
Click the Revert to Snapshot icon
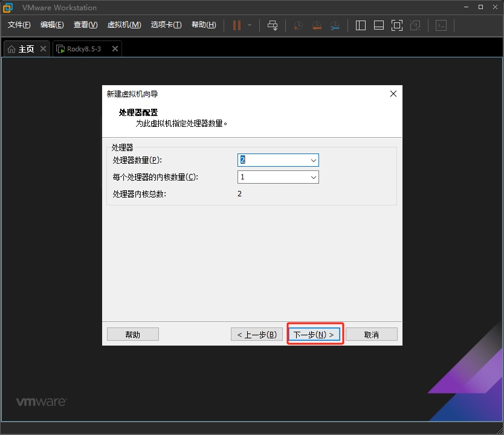point(317,25)
